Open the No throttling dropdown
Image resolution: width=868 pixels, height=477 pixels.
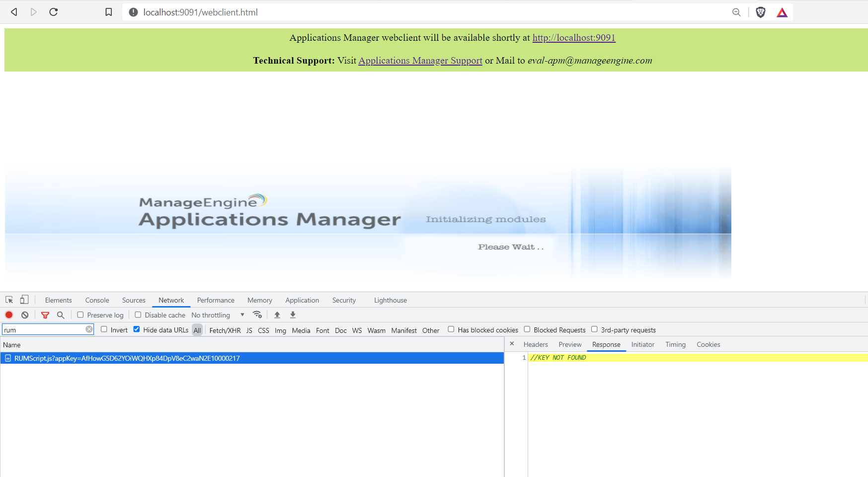pyautogui.click(x=218, y=315)
